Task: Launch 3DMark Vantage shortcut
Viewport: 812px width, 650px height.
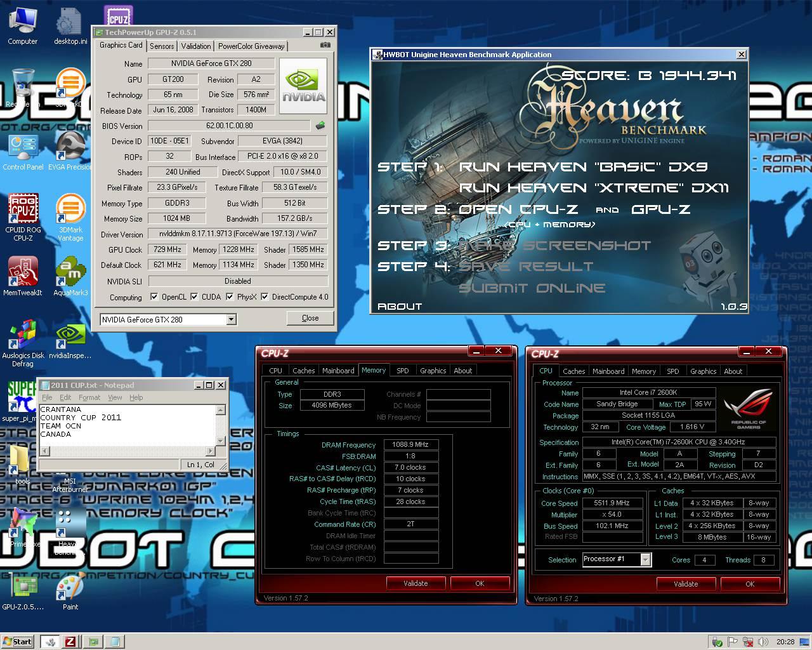Action: click(x=70, y=217)
